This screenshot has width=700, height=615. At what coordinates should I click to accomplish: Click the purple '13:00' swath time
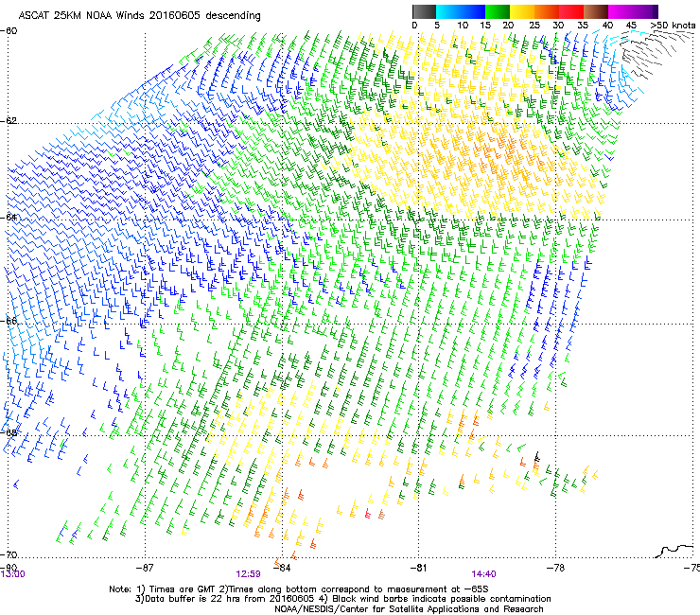pos(12,574)
